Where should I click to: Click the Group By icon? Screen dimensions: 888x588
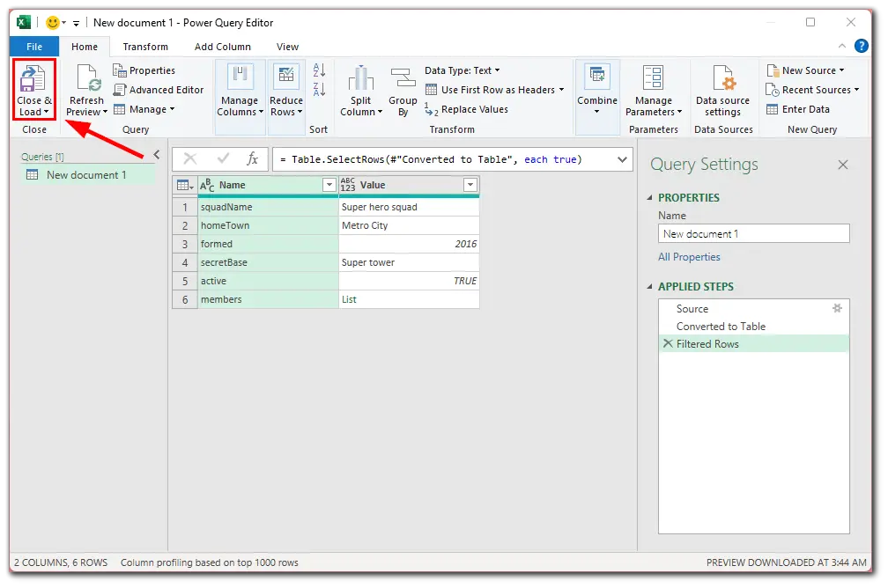pos(403,78)
